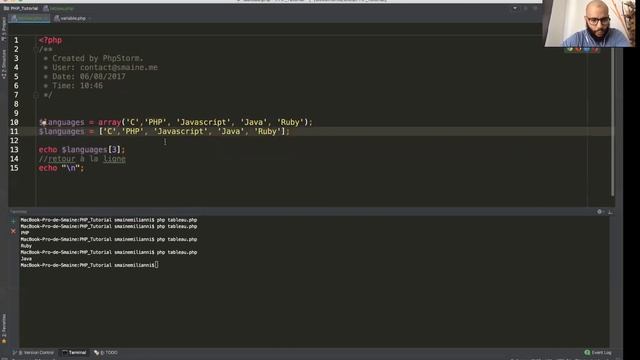This screenshot has height=360, width=640.
Task: Click line number 10 in the gutter
Action: coord(14,122)
